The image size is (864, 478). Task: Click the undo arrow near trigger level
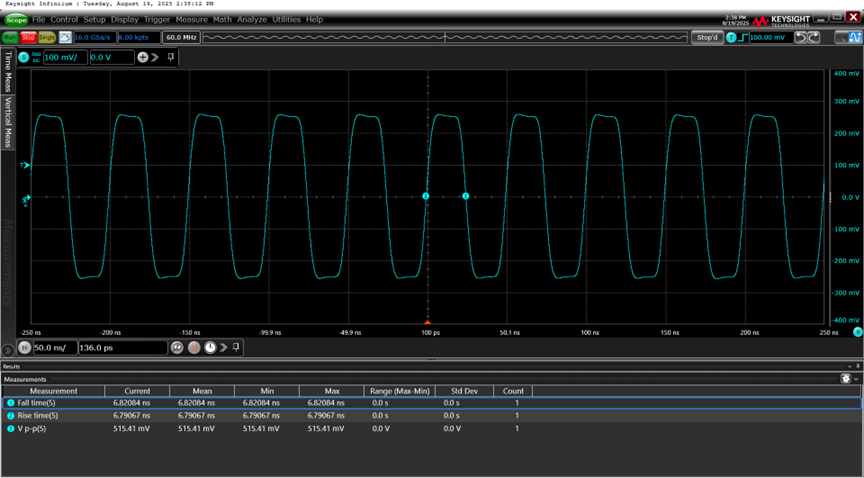tap(801, 37)
